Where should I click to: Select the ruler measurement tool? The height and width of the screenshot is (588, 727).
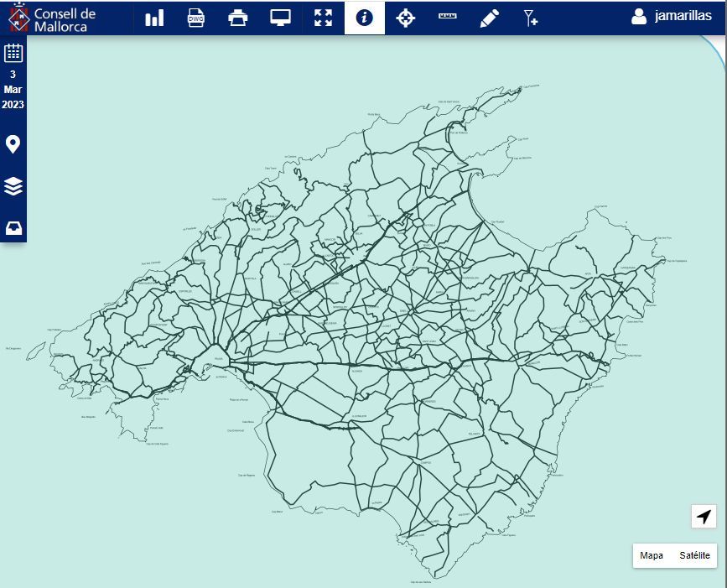[448, 16]
